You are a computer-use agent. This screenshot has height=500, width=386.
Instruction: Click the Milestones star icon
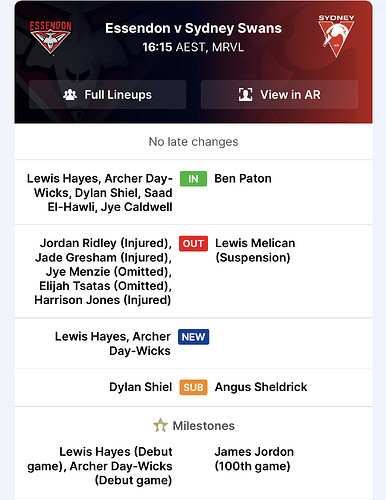160,425
